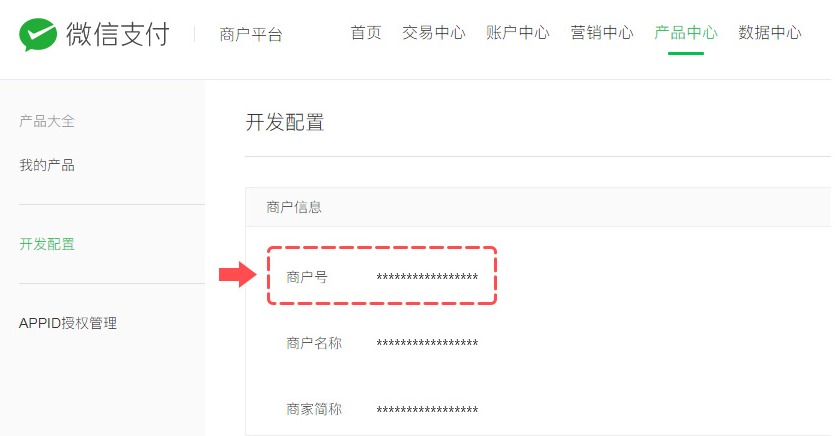Click the masked 商家简称 value
Image resolution: width=835 pixels, height=436 pixels.
point(427,410)
